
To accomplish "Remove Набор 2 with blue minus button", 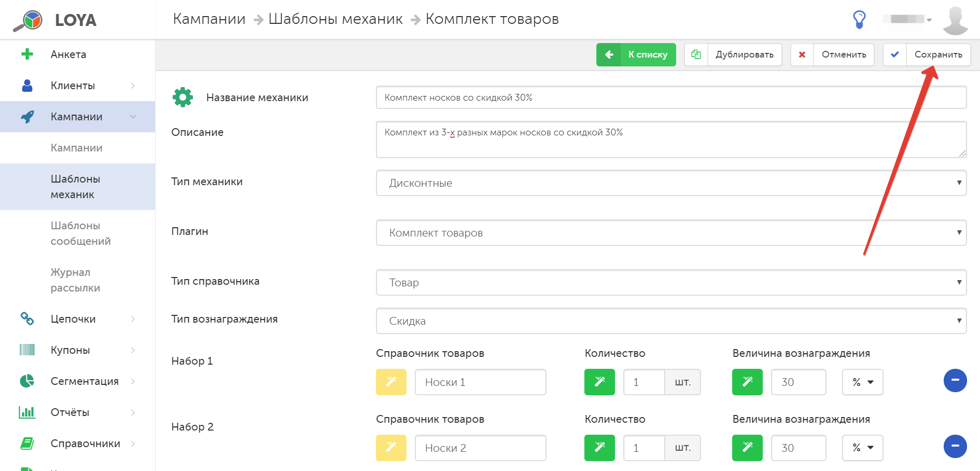I will point(955,446).
